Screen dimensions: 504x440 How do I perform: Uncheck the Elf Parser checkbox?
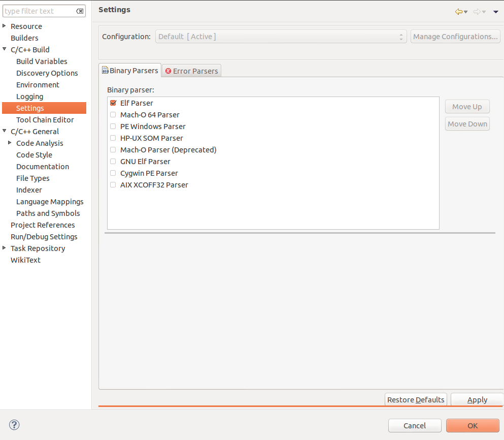point(113,103)
